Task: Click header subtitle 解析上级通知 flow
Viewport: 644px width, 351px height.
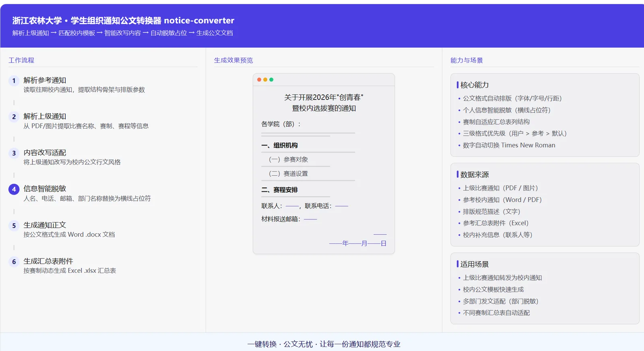Action: (x=122, y=33)
